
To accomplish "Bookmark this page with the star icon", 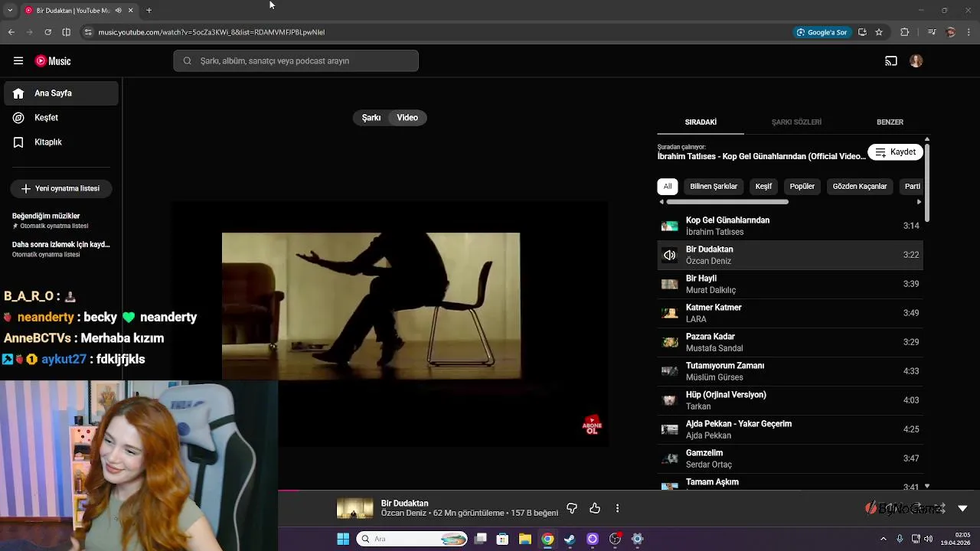I will point(879,32).
